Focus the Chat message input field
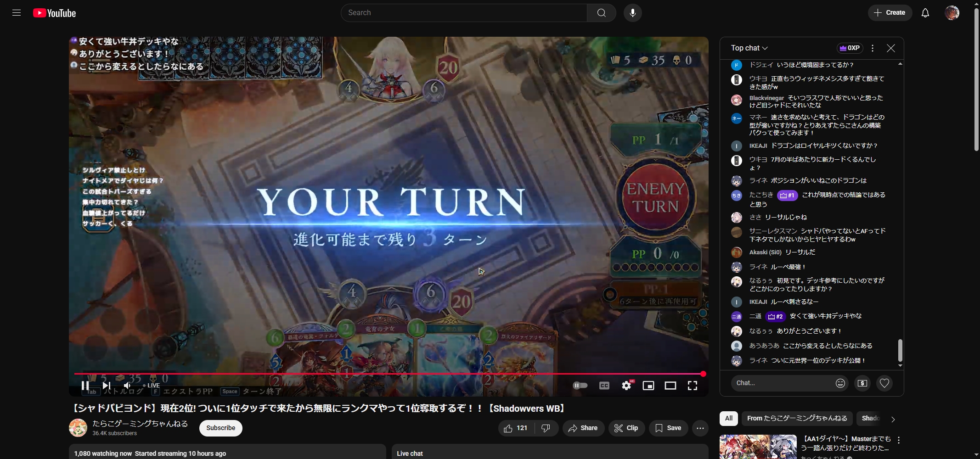 click(782, 383)
